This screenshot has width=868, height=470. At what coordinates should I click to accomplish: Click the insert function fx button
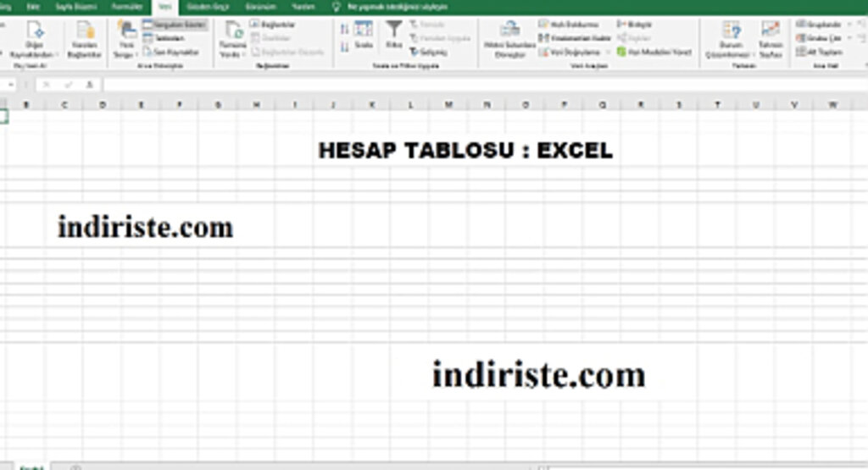[x=89, y=85]
